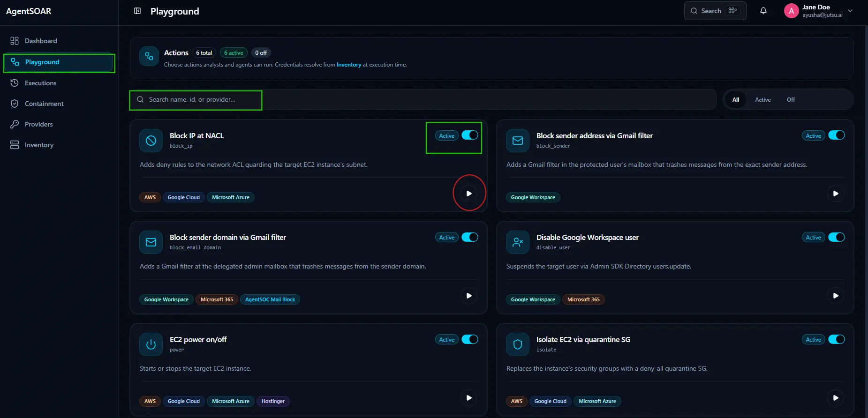Viewport: 868px width, 418px height.
Task: Run the EC2 power on/off action
Action: click(x=469, y=398)
